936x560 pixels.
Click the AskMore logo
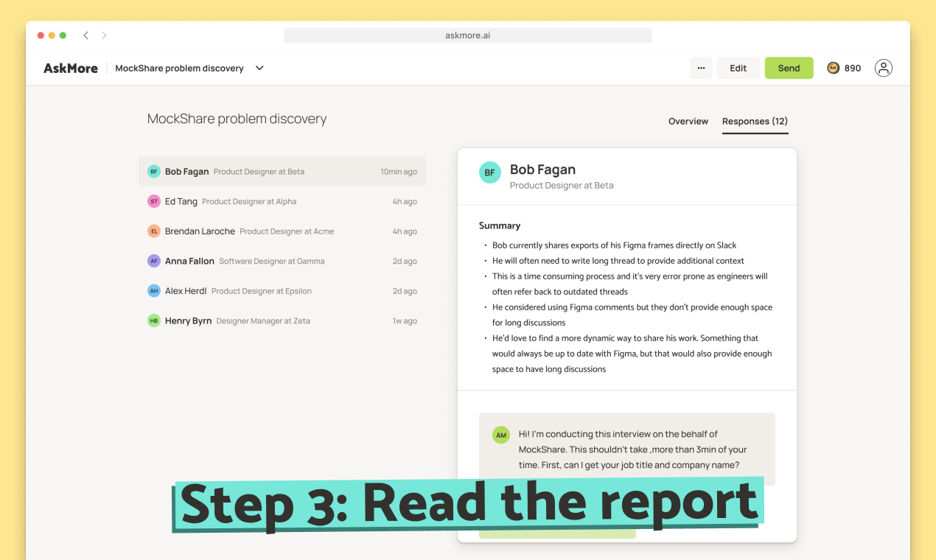[71, 68]
